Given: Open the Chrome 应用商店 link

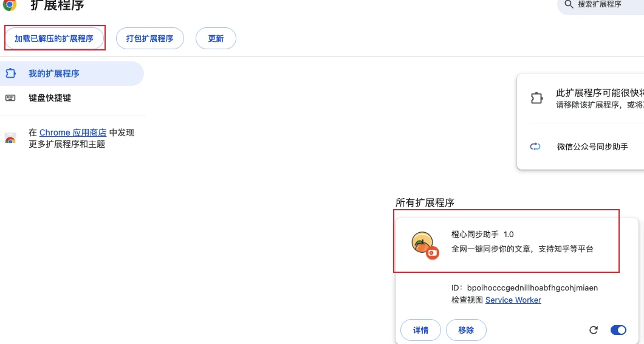Looking at the screenshot, I should tap(73, 132).
